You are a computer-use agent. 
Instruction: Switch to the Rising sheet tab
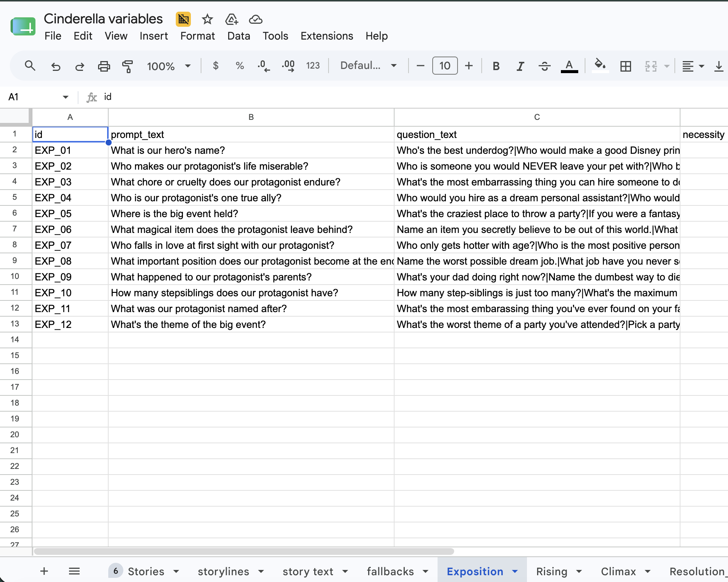click(x=551, y=571)
